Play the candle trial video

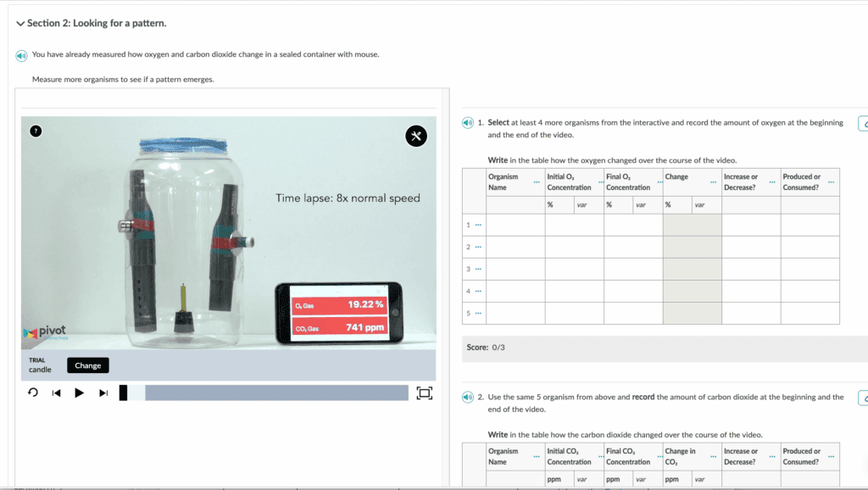coord(79,393)
